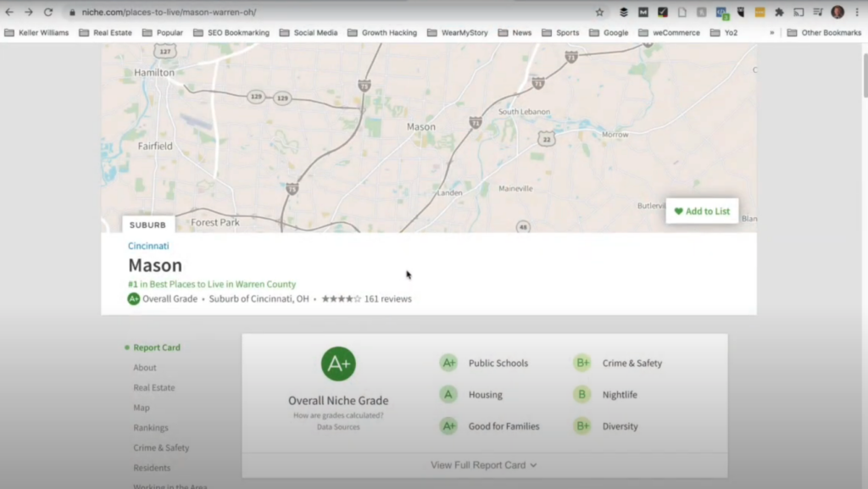Click the large A+ overall grade circle

[338, 364]
